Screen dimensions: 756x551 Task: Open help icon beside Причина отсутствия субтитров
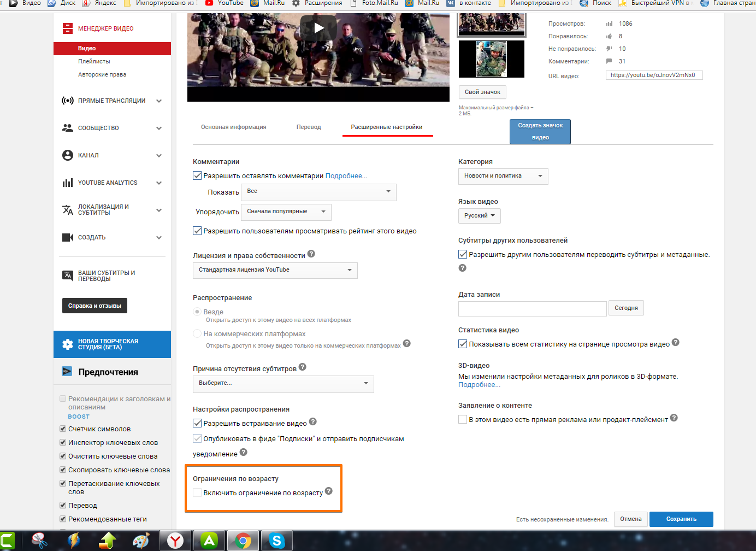pyautogui.click(x=303, y=367)
